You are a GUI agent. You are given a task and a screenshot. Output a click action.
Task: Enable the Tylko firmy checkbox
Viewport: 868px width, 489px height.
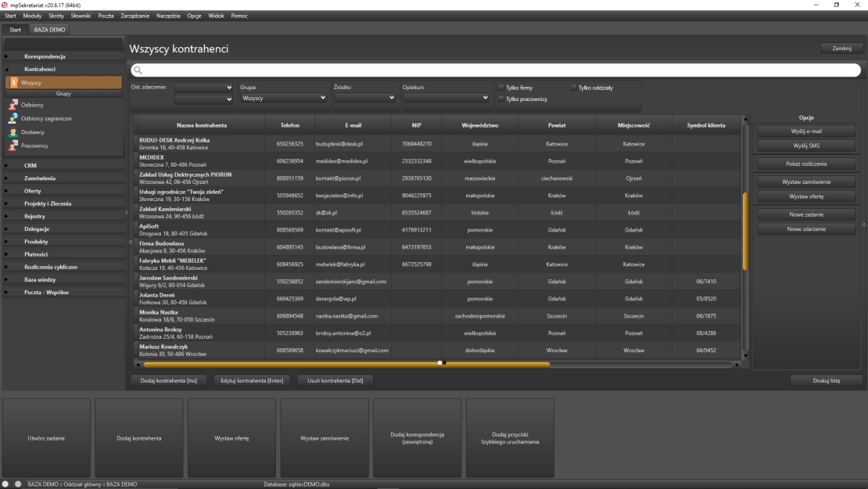coord(501,88)
